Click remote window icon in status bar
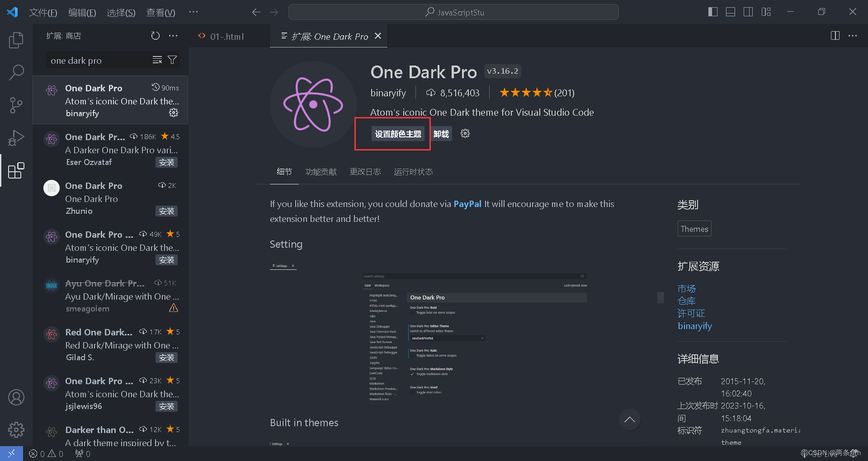868x461 pixels. coord(11,453)
